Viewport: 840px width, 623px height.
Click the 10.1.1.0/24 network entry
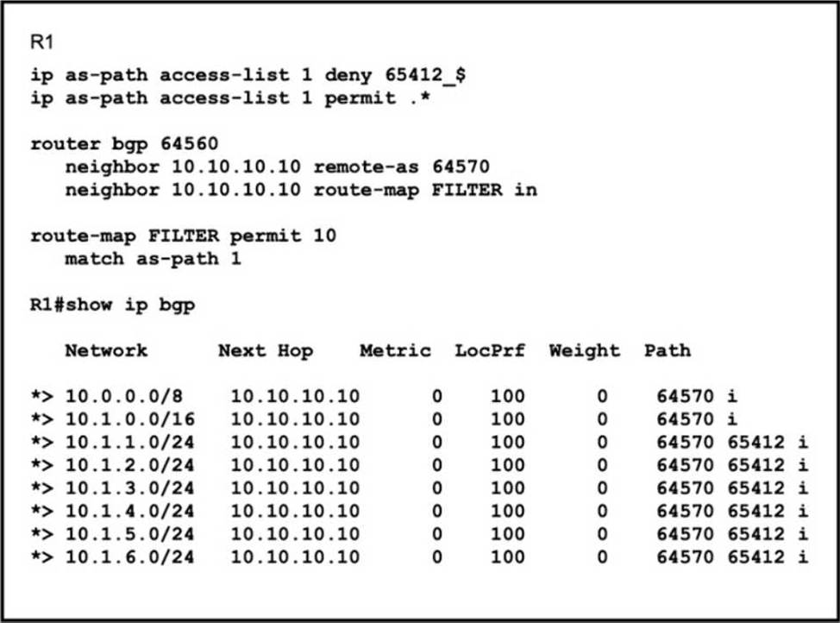[x=129, y=443]
